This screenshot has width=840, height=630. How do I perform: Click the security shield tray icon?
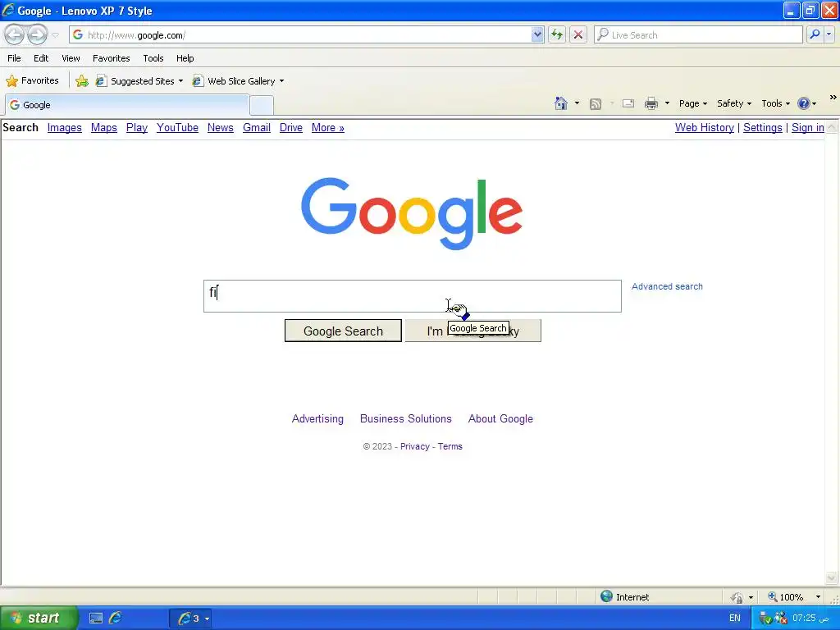click(x=765, y=619)
